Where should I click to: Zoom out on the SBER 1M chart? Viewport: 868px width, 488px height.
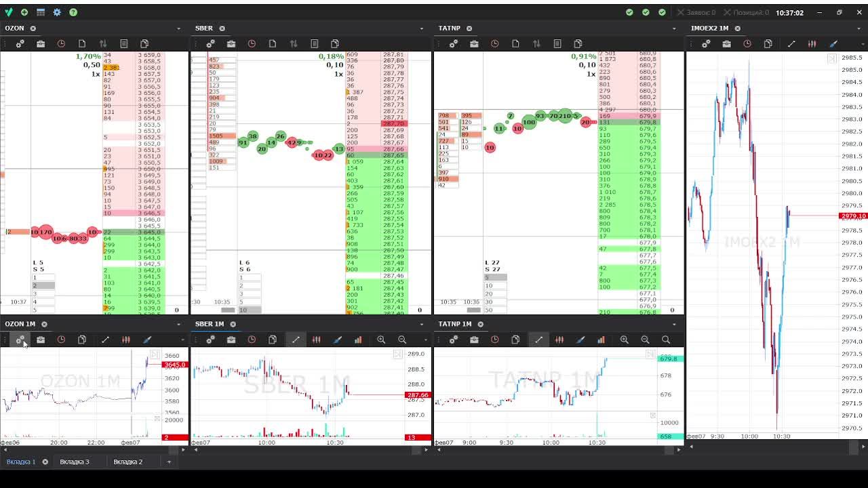(402, 339)
